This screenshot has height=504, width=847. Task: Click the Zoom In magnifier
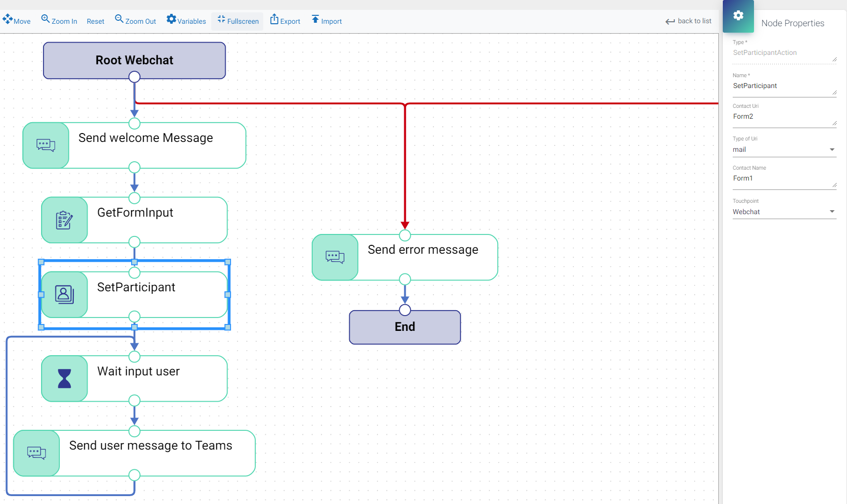(x=46, y=19)
